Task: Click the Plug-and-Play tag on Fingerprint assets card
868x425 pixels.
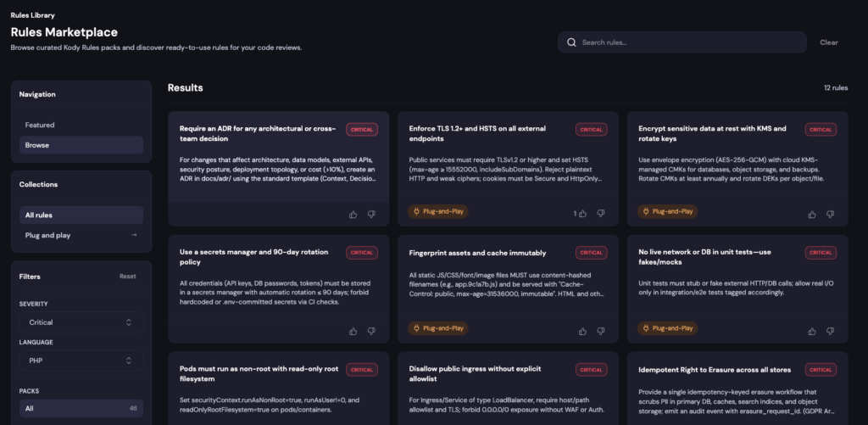Action: pos(438,328)
